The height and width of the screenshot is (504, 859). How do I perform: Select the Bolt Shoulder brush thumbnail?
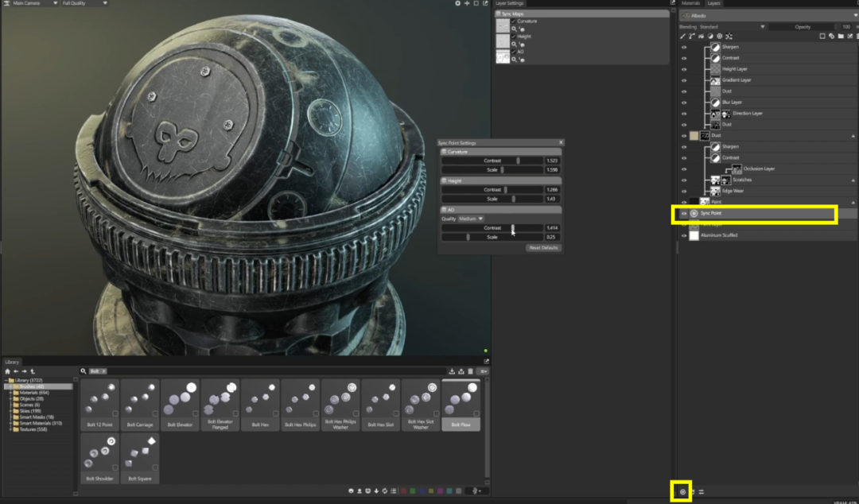pos(99,458)
